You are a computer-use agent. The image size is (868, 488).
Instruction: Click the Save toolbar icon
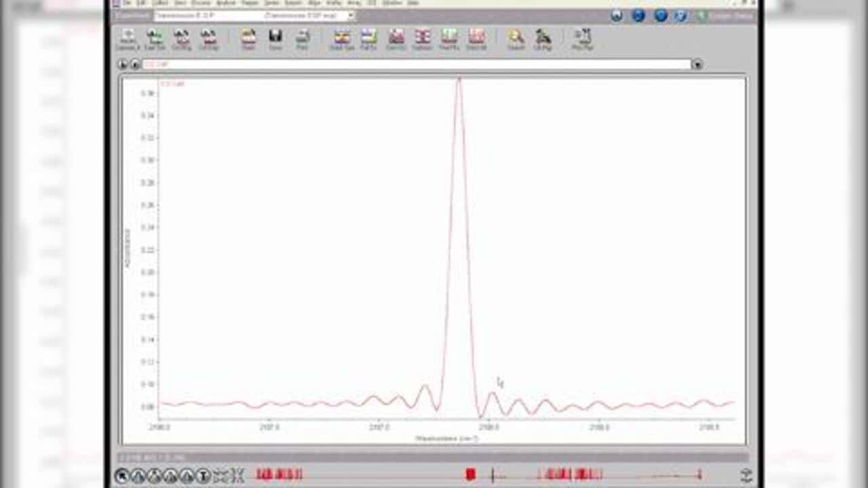coord(275,39)
